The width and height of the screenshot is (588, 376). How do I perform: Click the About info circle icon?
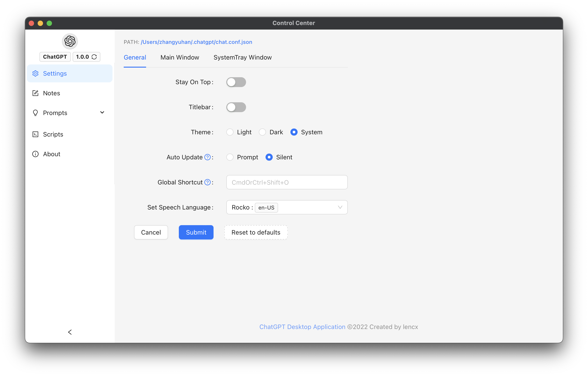(35, 154)
